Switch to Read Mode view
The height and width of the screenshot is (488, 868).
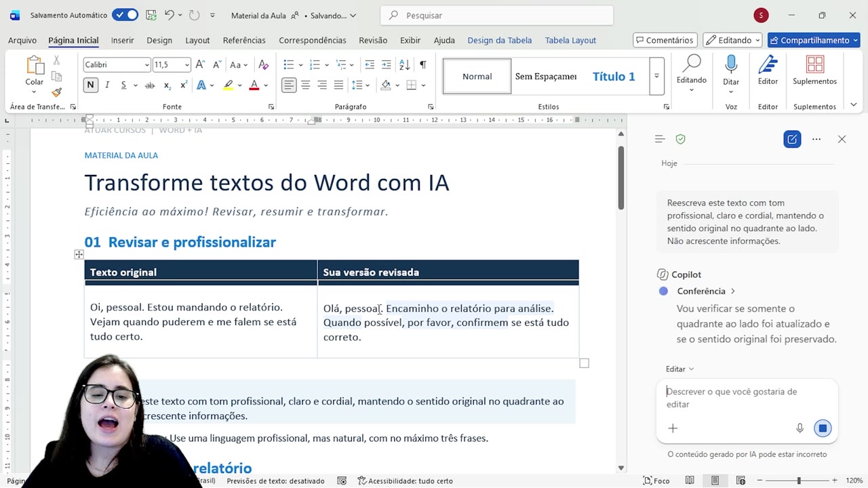coord(690,481)
